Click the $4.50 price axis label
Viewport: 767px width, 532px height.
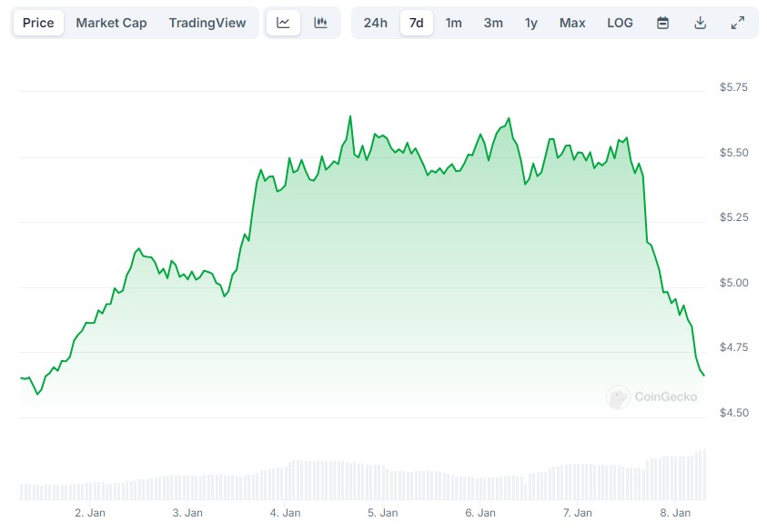tap(733, 413)
